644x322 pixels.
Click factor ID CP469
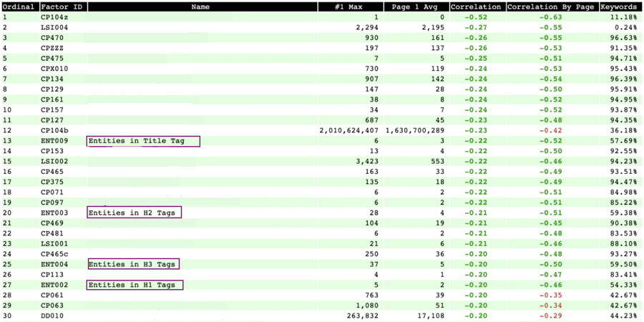pyautogui.click(x=52, y=223)
